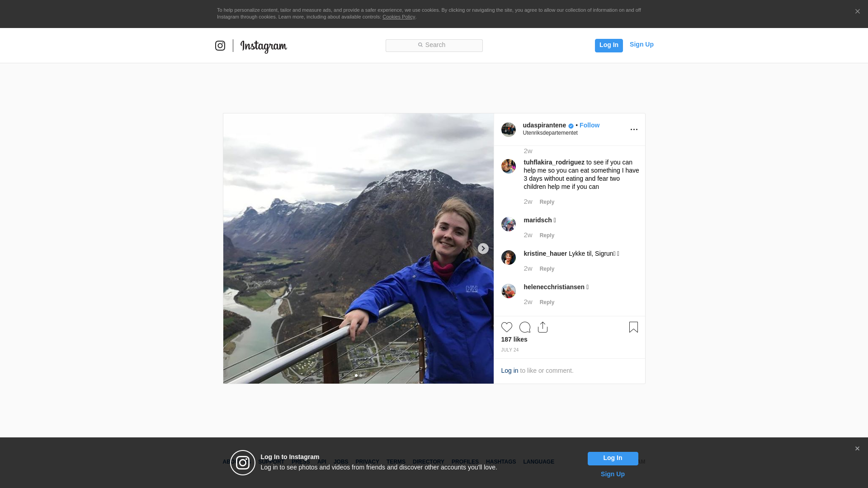The width and height of the screenshot is (868, 488).
Task: Open the DIRECTORY footer link
Action: point(429,462)
